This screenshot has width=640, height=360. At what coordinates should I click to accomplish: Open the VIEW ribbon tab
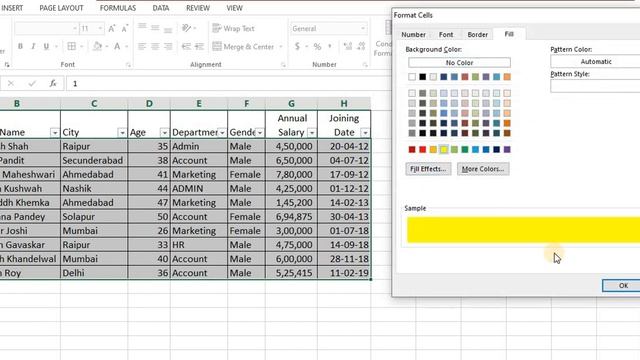(x=234, y=8)
